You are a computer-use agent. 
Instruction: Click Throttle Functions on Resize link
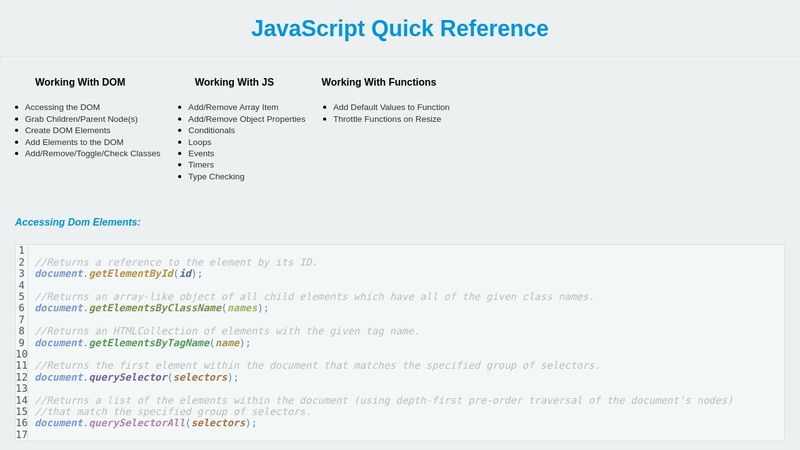[x=387, y=119]
